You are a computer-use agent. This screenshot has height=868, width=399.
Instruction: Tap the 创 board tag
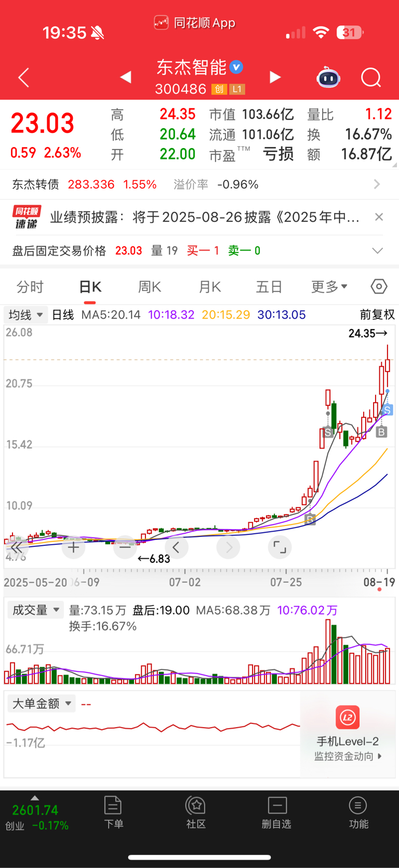[x=219, y=89]
